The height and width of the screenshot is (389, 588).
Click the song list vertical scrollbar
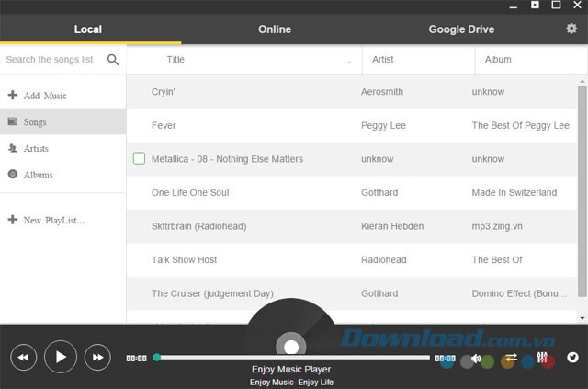point(582,190)
